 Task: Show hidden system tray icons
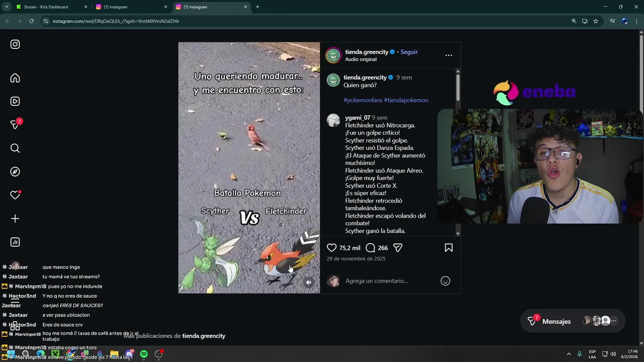pyautogui.click(x=569, y=354)
